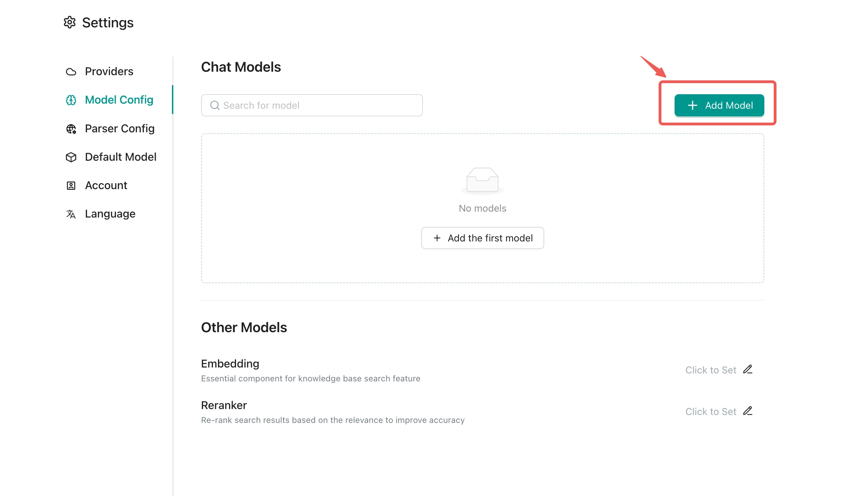Switch to Parser Config section

click(x=120, y=129)
